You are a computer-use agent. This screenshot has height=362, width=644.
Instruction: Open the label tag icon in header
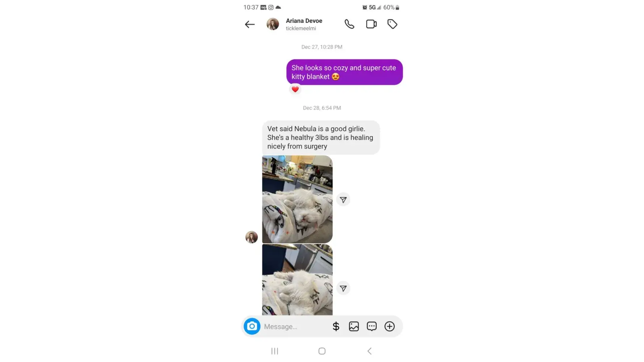(392, 24)
